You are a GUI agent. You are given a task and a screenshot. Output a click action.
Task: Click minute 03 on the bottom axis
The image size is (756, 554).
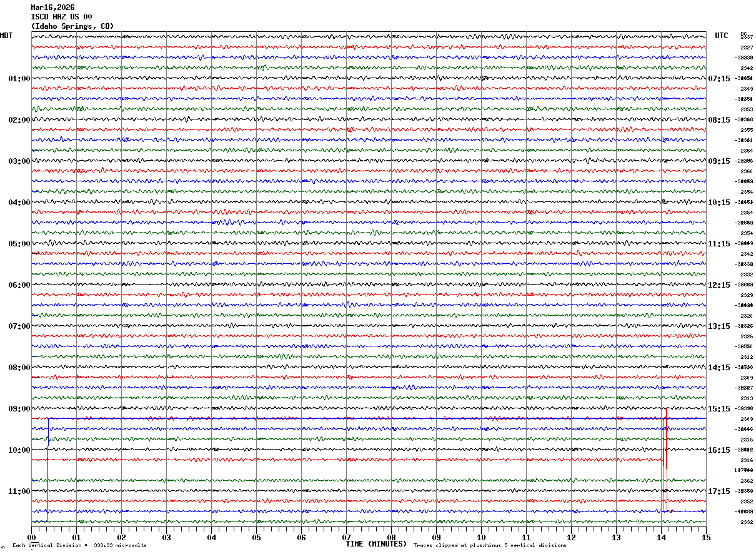(166, 537)
